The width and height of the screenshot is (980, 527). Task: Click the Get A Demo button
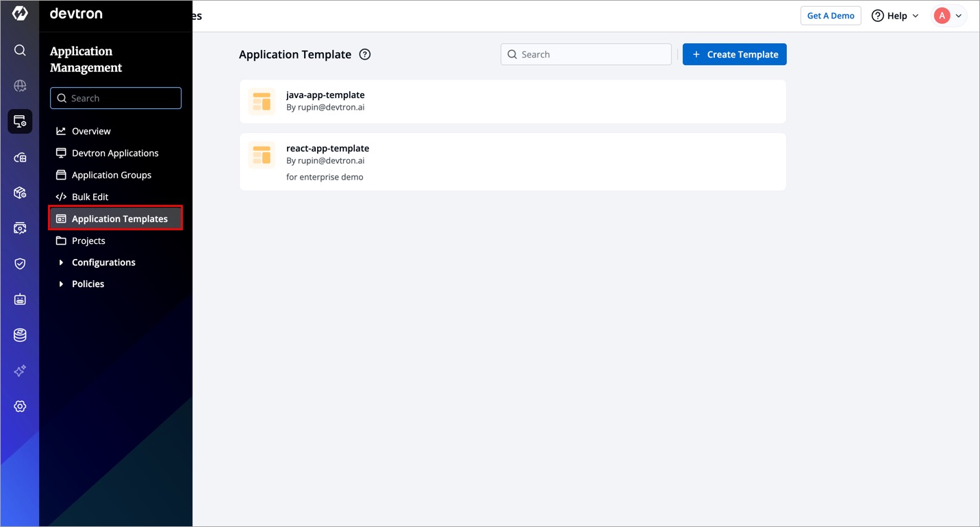[x=830, y=16]
